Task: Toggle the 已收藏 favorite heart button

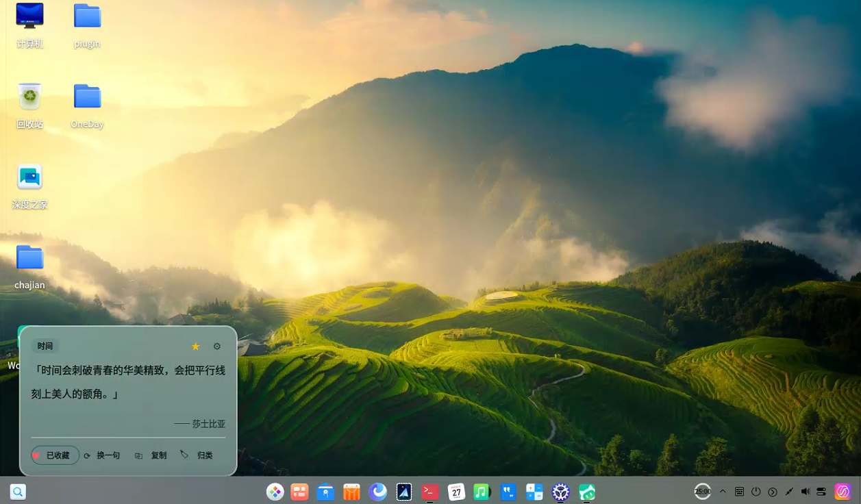Action: click(x=55, y=455)
